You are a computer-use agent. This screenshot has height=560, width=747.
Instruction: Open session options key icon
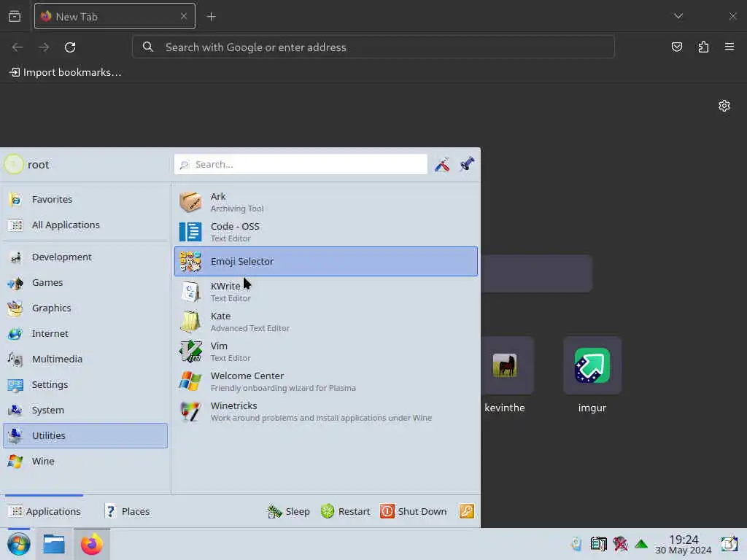tap(466, 511)
